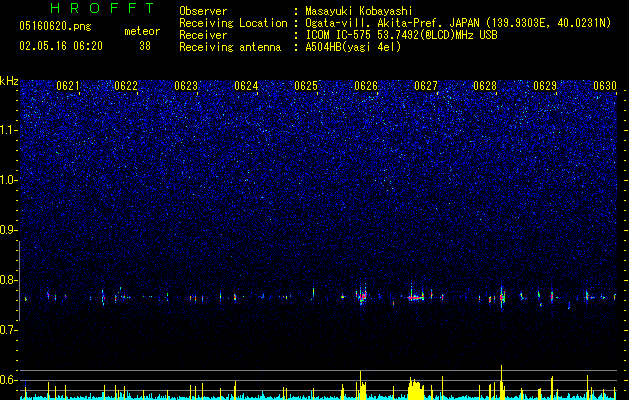Click the wide yellow intensity block after 0627
Image resolution: width=629 pixels, height=400 pixels.
(x=416, y=388)
